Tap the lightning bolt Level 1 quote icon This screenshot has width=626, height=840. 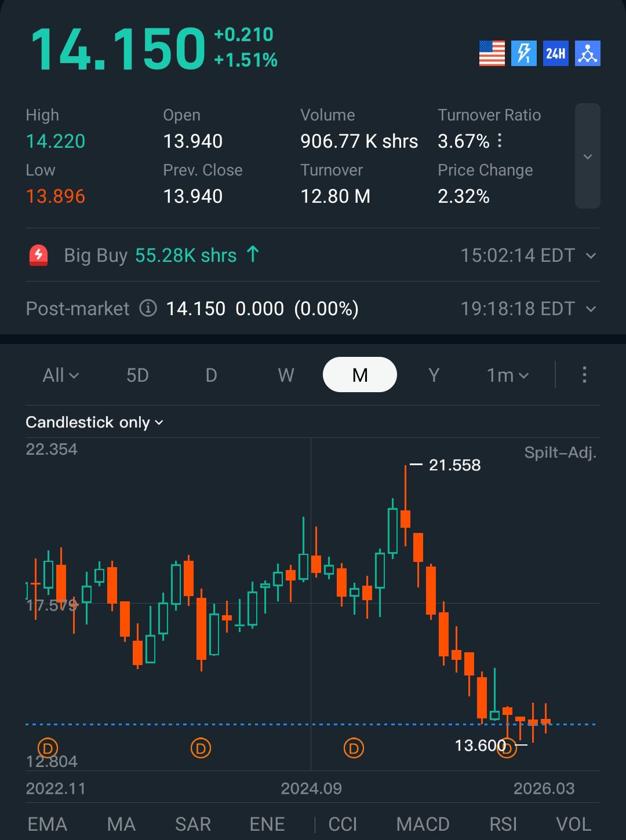click(523, 54)
